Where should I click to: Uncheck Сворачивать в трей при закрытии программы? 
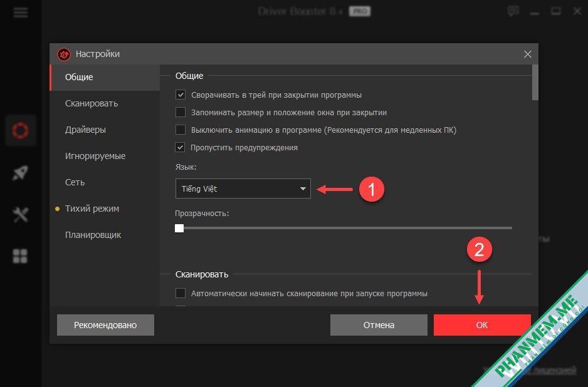[x=181, y=95]
